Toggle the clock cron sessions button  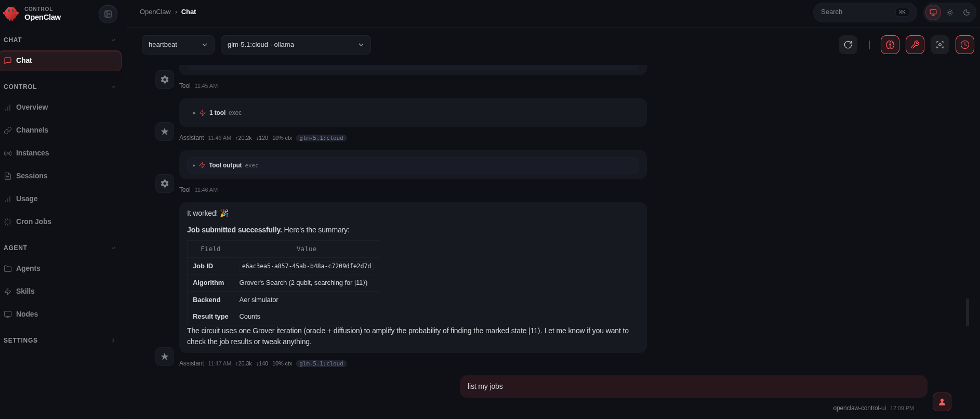965,45
